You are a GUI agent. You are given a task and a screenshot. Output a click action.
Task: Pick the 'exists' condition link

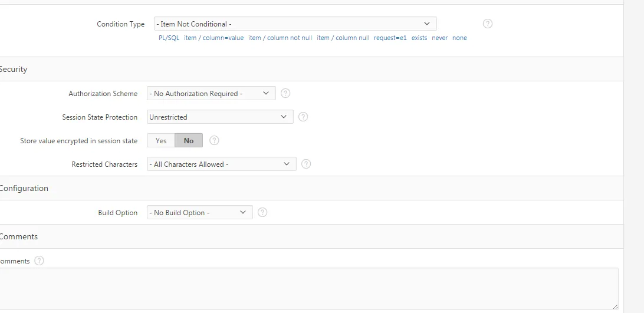point(419,38)
